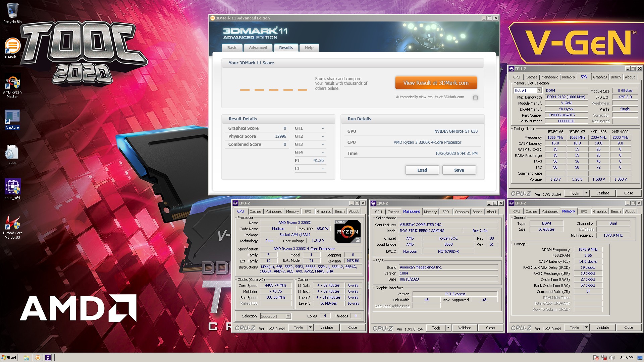This screenshot has width=644, height=362.
Task: Open SPD tab in Mainboard CPU-Z window
Action: (x=445, y=212)
